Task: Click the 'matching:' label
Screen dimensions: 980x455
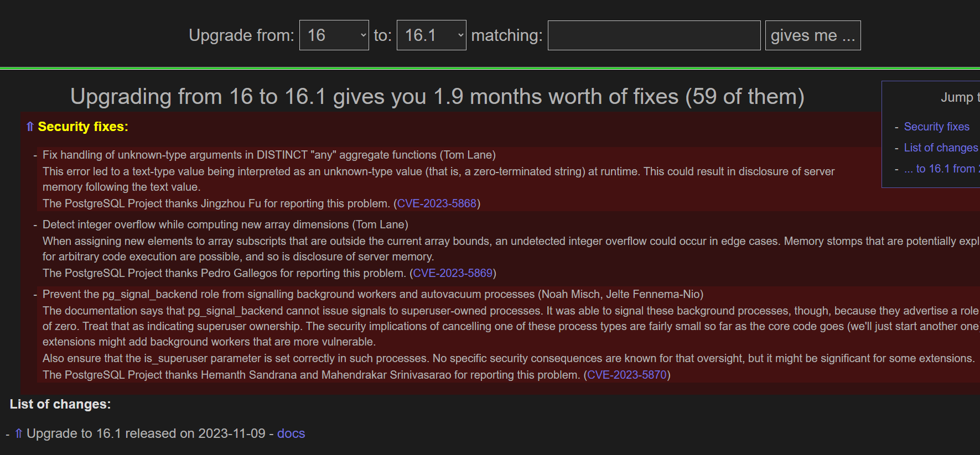Action: click(507, 35)
